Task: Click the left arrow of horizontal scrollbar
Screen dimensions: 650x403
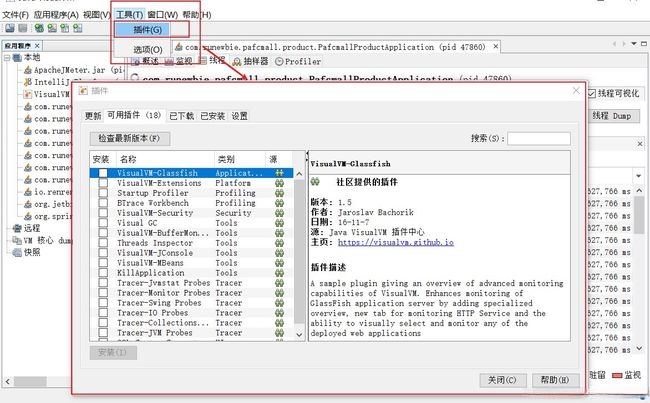Action: point(8,381)
